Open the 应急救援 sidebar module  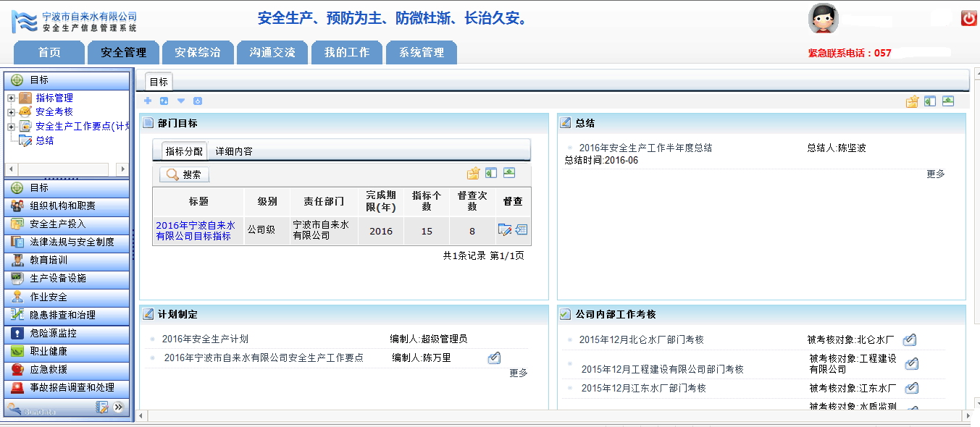point(67,370)
